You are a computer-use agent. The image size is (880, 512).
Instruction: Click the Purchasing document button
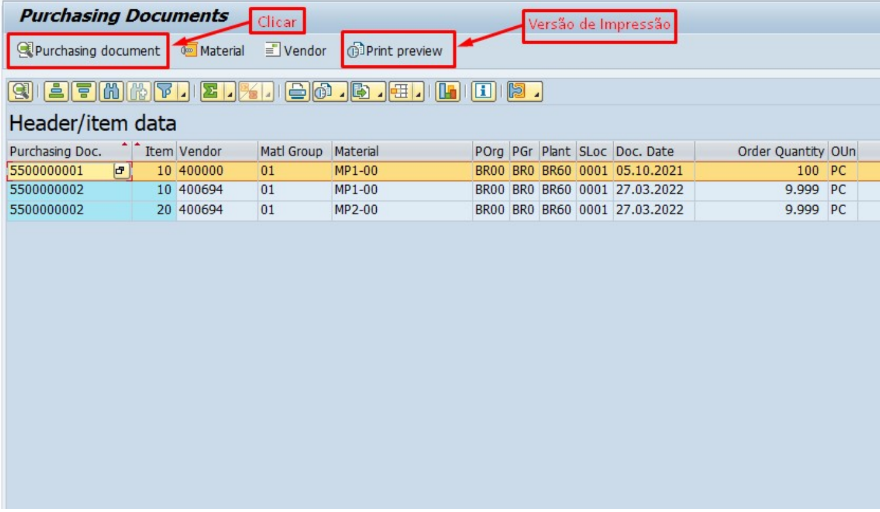(88, 51)
